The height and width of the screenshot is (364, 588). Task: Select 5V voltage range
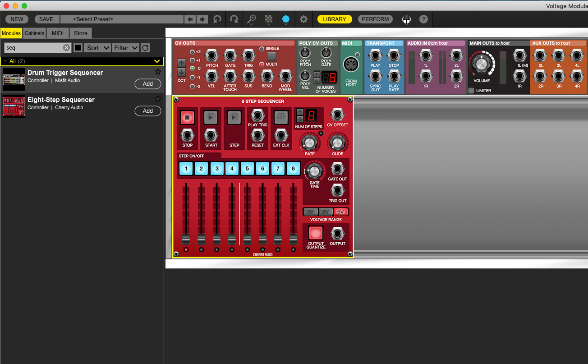click(341, 212)
